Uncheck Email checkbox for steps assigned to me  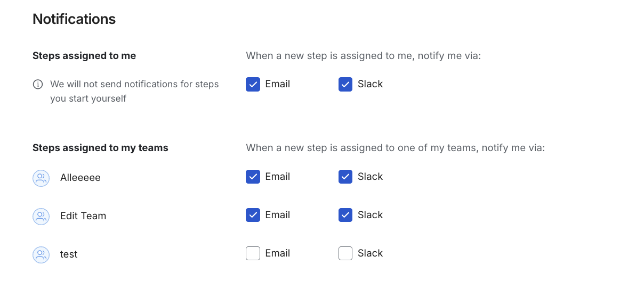(253, 84)
